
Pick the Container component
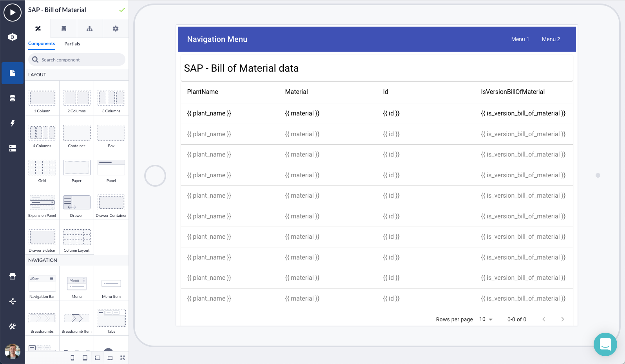(77, 133)
